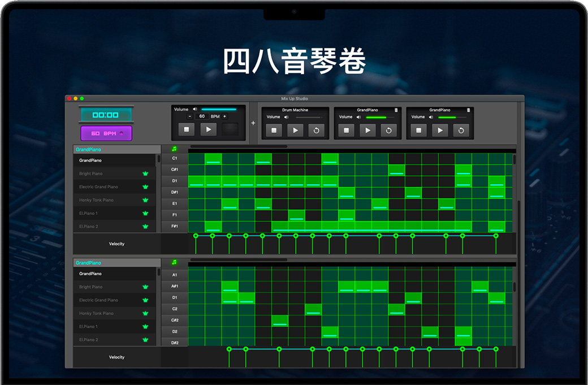
Task: Stop the Drum Machine track
Action: tap(274, 131)
